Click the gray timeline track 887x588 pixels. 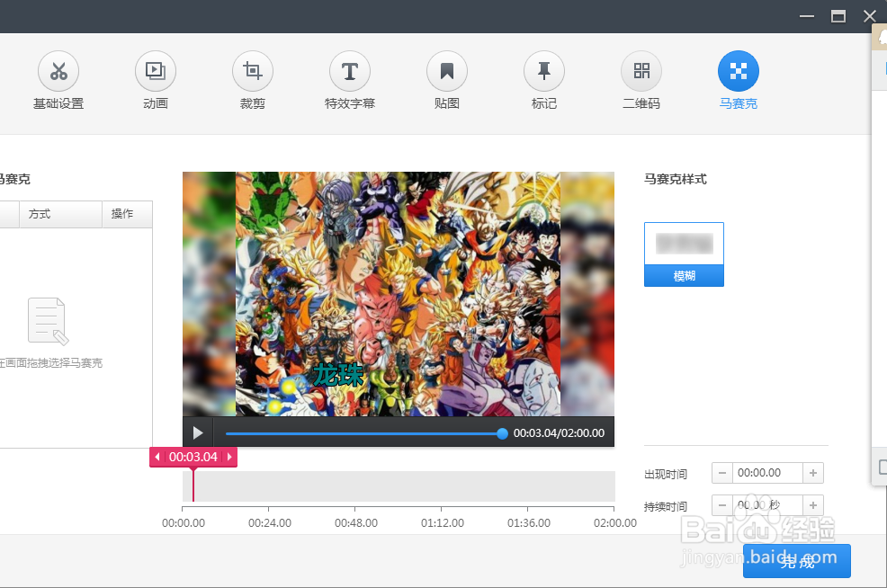pos(399,486)
